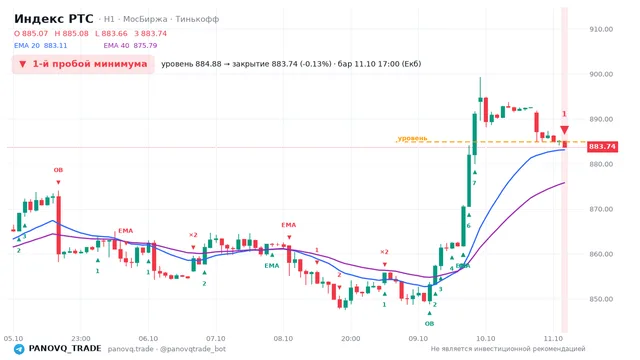Image resolution: width=640 pixels, height=360 pixels.
Task: Click the Telegram logo icon
Action: coord(19,349)
